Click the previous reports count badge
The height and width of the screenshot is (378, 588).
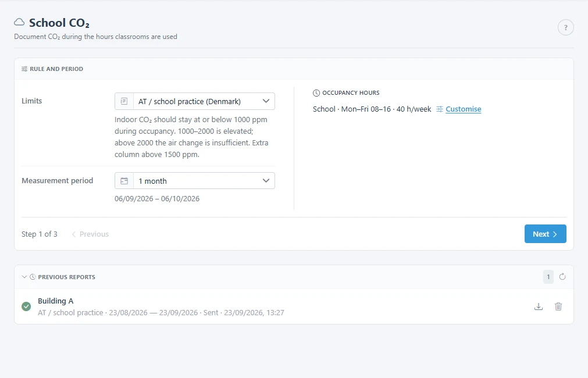[548, 277]
